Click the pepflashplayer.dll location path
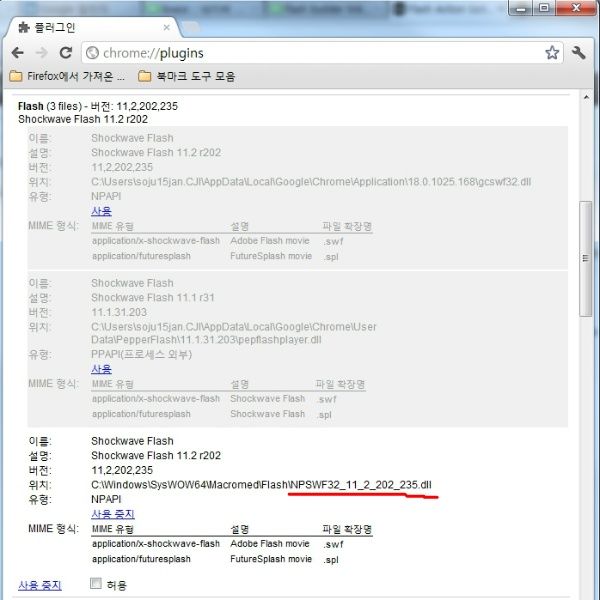Screen dimensions: 600x600 pos(233,333)
